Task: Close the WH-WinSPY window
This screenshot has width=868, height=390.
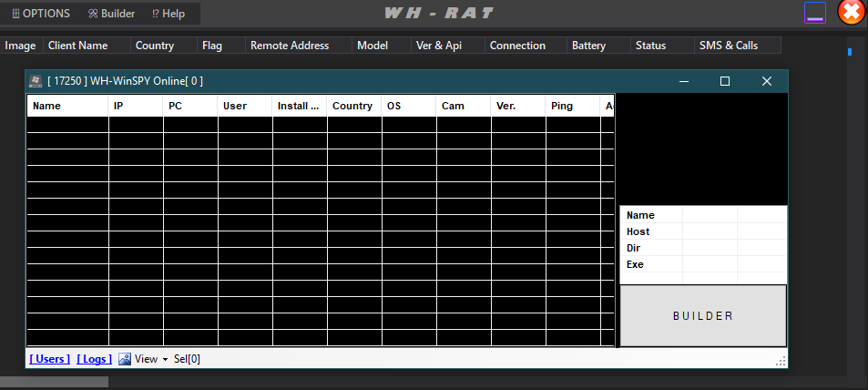Action: tap(766, 81)
